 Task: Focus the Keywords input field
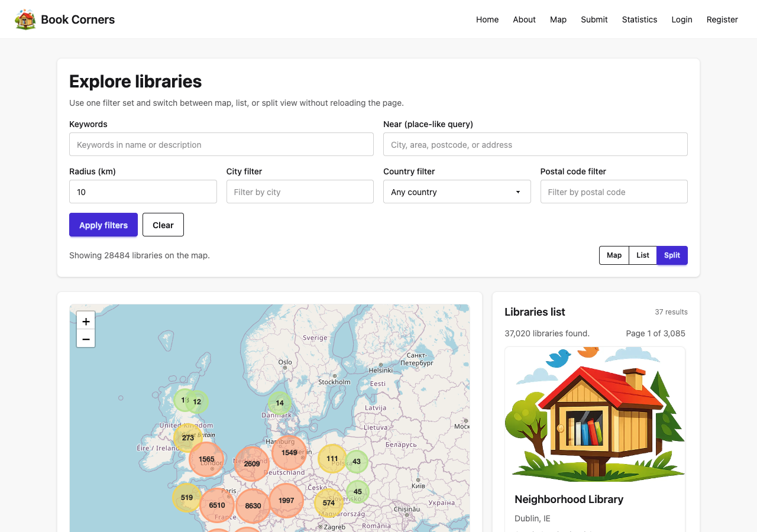click(x=221, y=144)
